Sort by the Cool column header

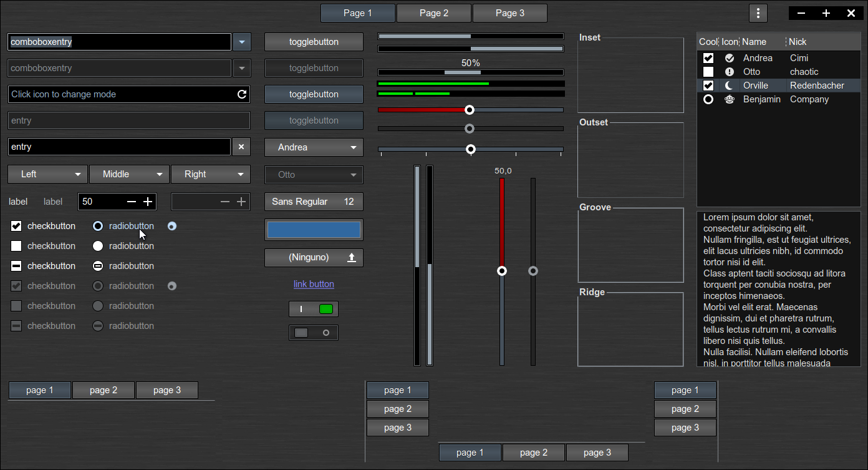[x=708, y=42]
